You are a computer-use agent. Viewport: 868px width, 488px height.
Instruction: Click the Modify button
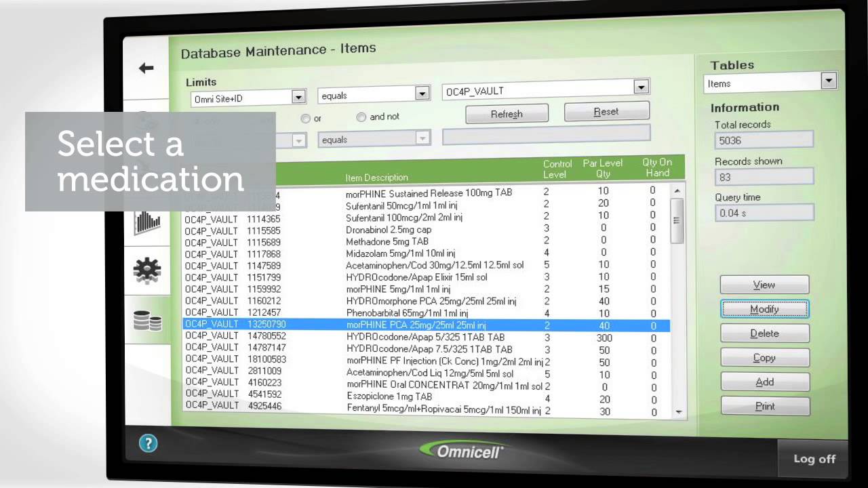click(x=764, y=309)
